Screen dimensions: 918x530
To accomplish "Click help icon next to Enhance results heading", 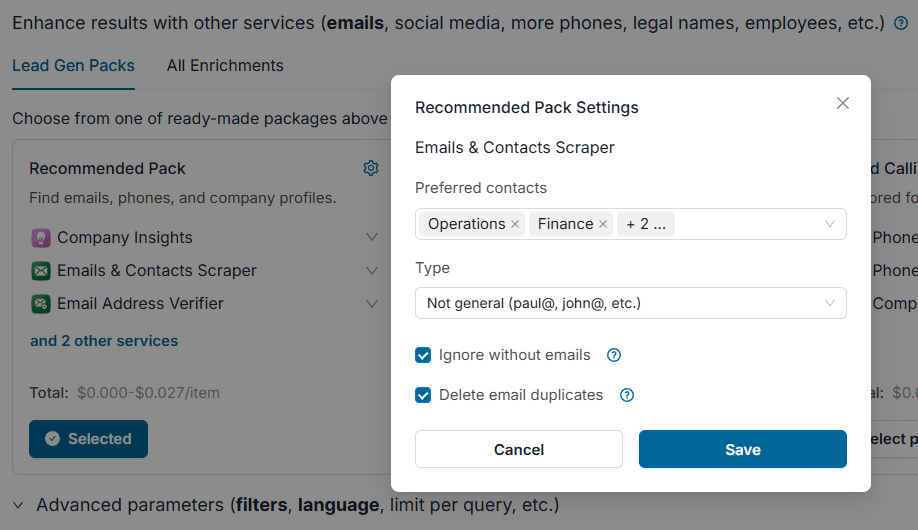I will (901, 23).
